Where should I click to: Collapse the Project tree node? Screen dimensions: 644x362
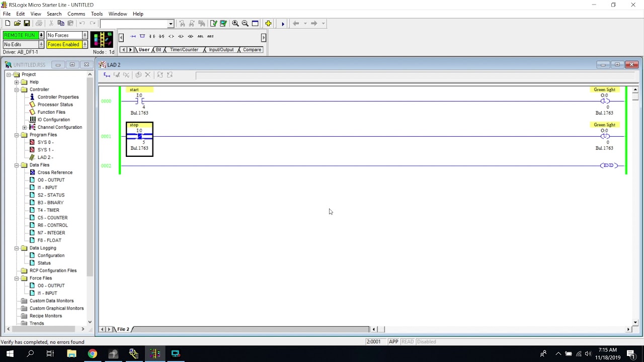point(9,74)
